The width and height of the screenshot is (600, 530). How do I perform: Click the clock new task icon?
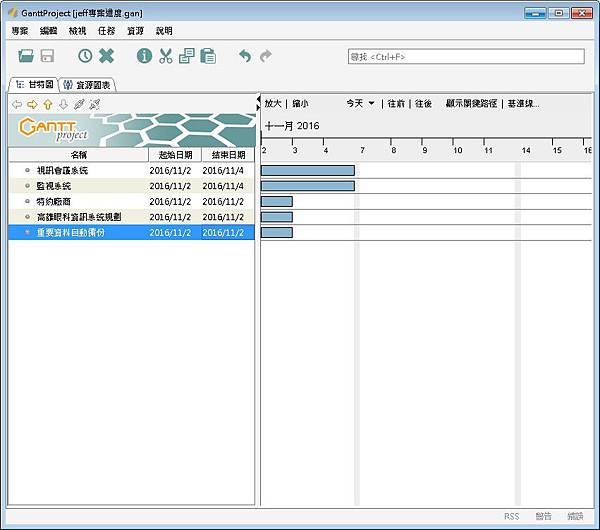pyautogui.click(x=85, y=56)
